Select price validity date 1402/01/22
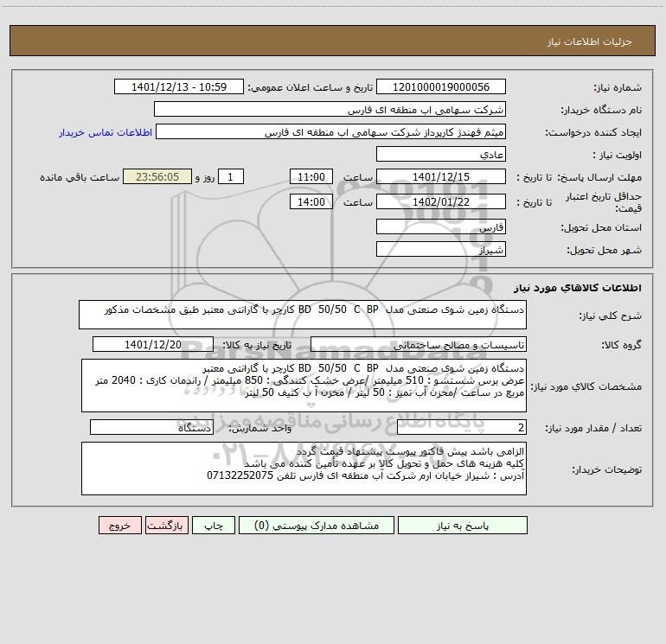Image resolution: width=666 pixels, height=644 pixels. (x=441, y=201)
